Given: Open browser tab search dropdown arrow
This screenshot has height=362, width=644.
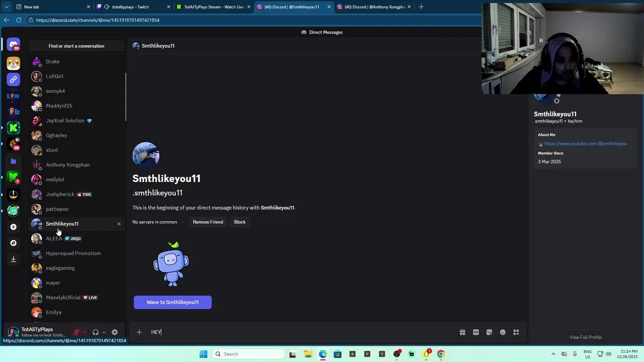Looking at the screenshot, I should pos(7,7).
